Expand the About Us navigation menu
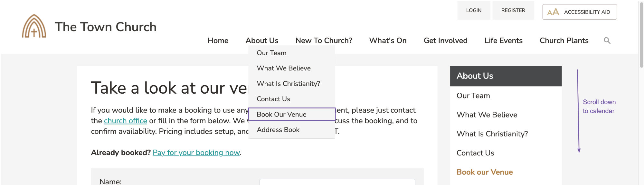The height and width of the screenshot is (185, 644). pos(262,41)
